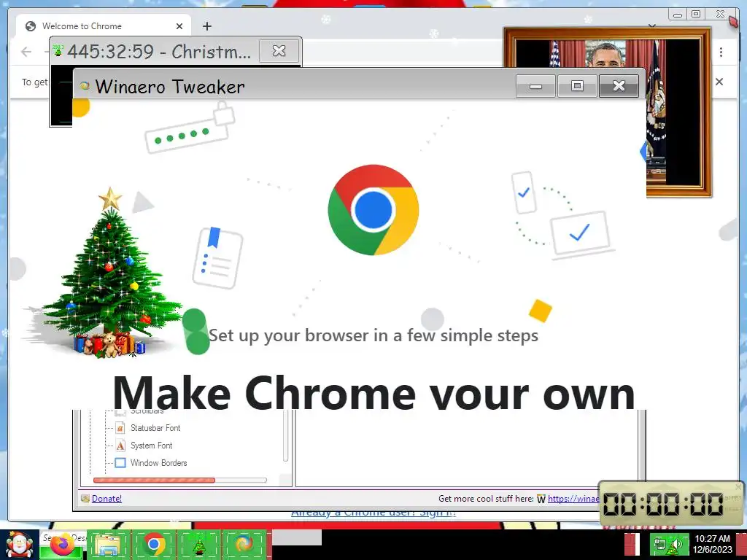Open the Santa start button
The image size is (747, 560).
point(18,545)
